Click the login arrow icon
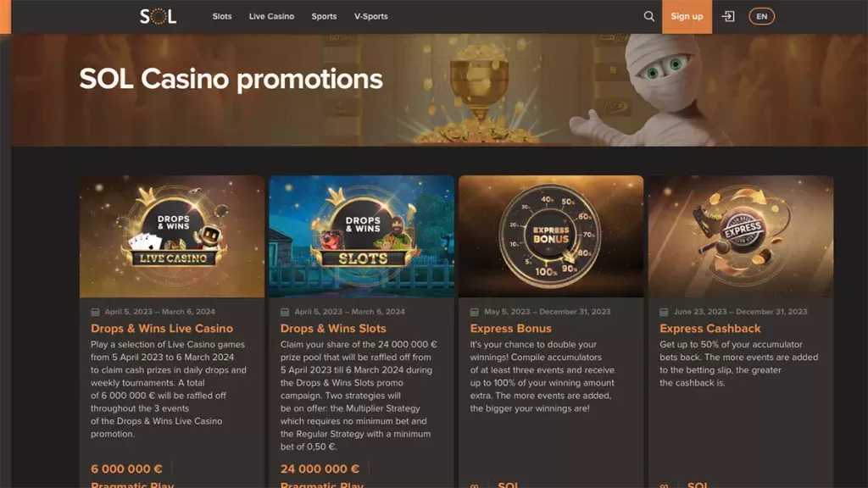The image size is (868, 488). click(728, 17)
